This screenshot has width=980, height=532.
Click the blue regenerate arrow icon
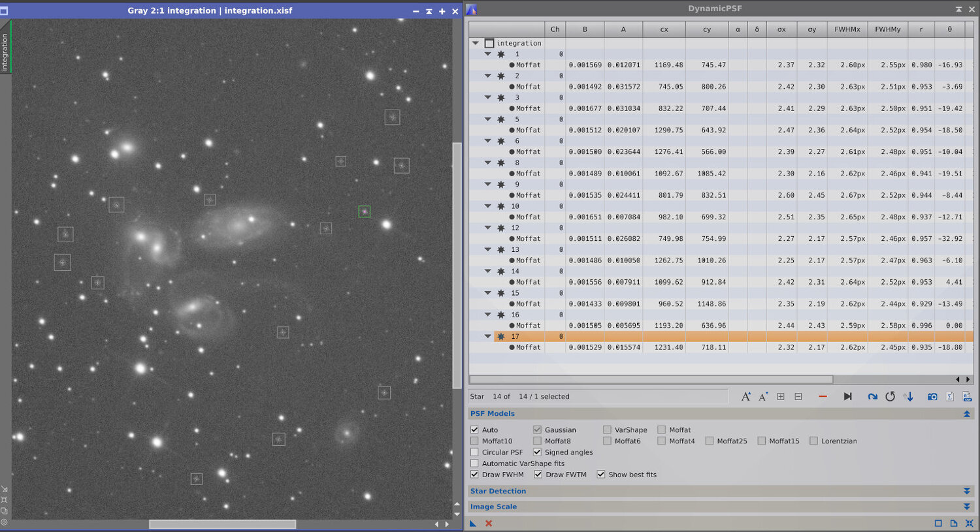[872, 397]
